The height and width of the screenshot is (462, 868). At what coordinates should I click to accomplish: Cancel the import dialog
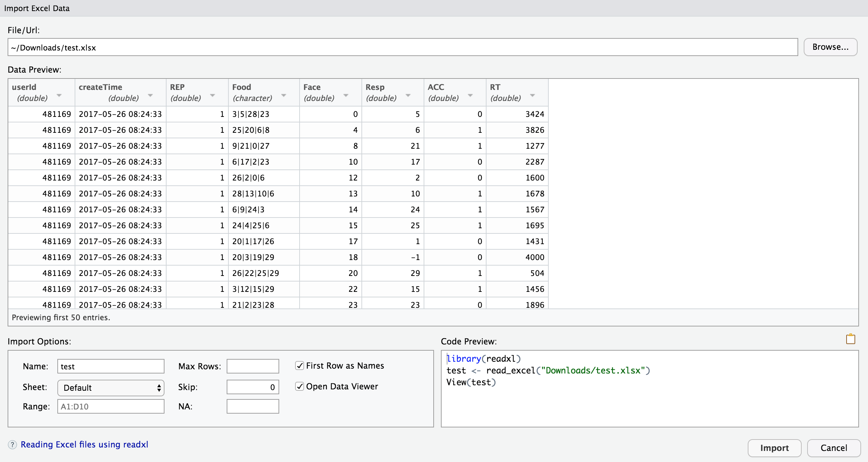pos(834,448)
